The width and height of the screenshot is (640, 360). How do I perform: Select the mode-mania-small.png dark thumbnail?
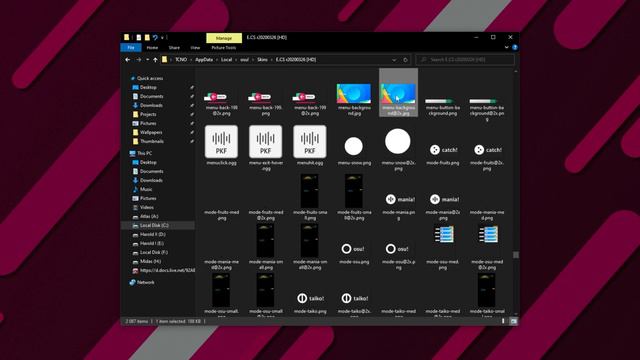[266, 240]
